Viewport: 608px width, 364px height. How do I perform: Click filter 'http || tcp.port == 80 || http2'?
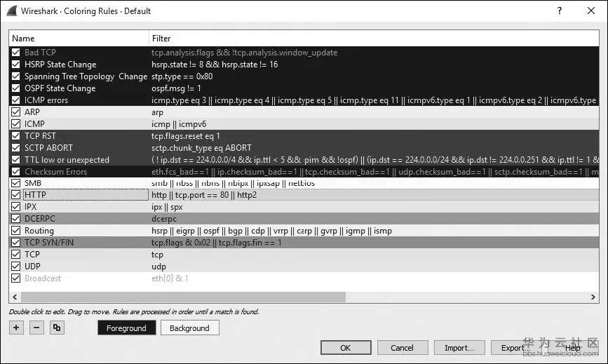tap(204, 195)
